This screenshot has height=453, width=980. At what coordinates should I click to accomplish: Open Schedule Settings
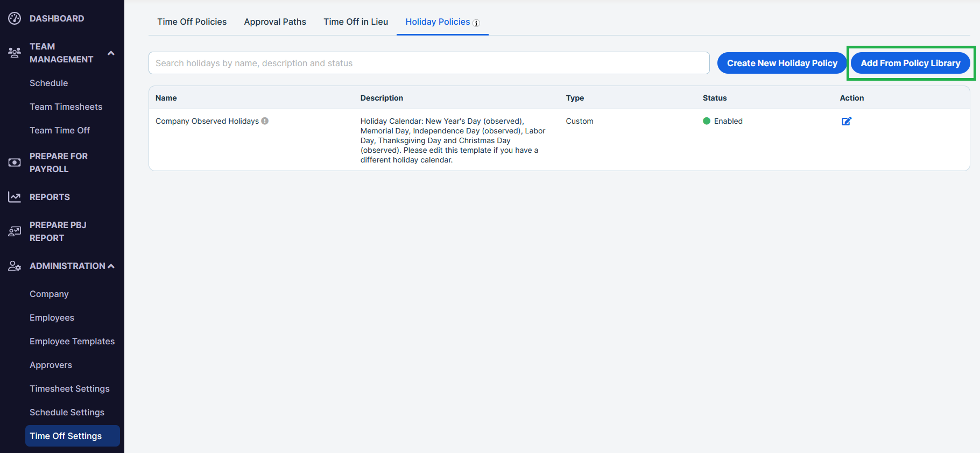point(67,412)
